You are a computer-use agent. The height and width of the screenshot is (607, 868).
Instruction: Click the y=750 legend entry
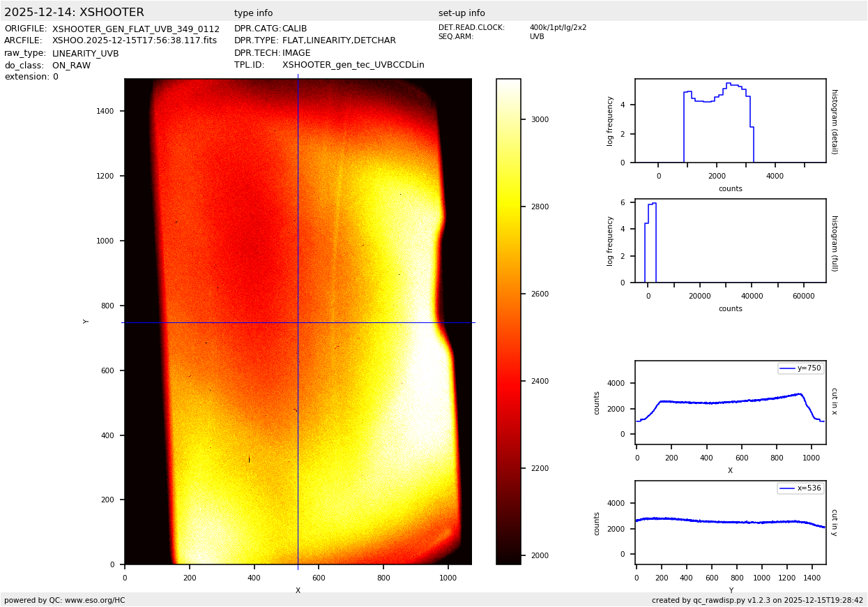(801, 368)
